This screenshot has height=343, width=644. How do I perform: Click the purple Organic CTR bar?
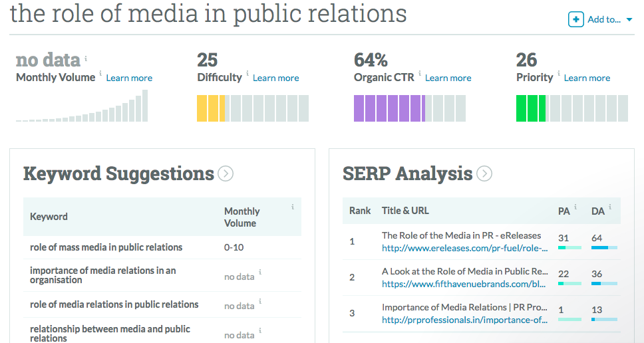(389, 108)
